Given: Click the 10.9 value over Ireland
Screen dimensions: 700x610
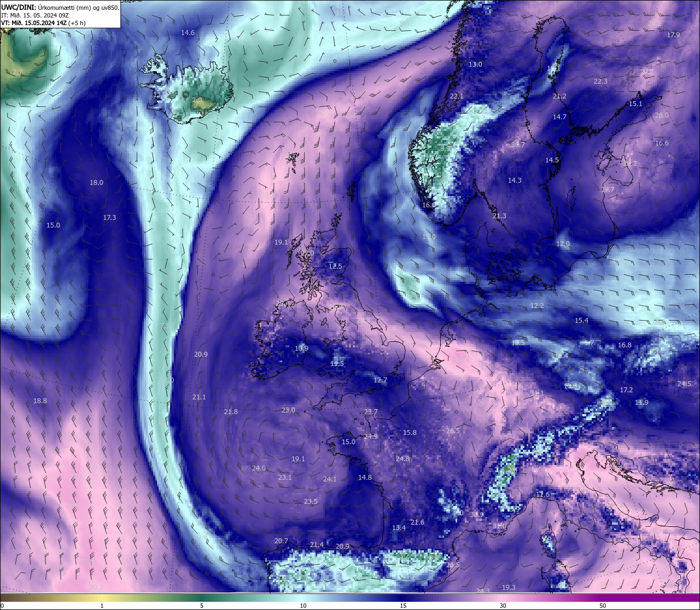Looking at the screenshot, I should [x=301, y=348].
